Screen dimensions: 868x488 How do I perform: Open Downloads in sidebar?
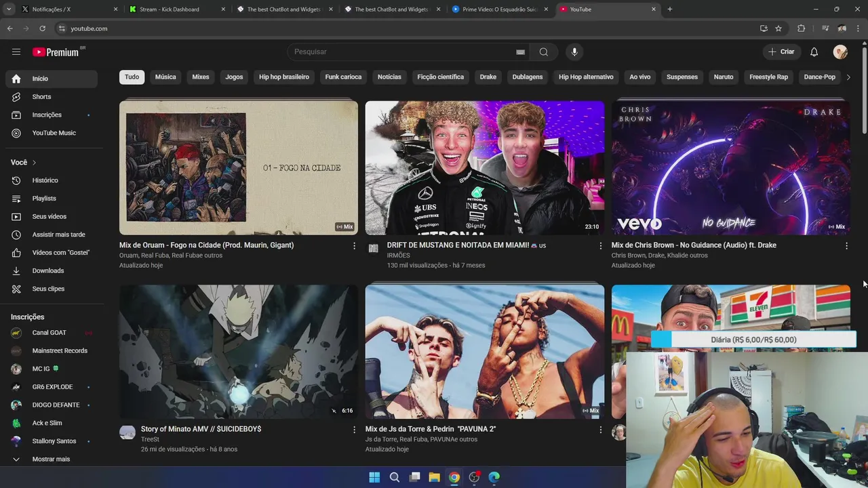(x=52, y=270)
